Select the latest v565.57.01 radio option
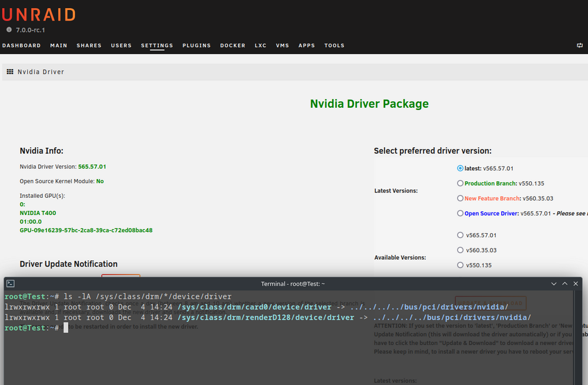This screenshot has width=588, height=385. click(x=460, y=168)
